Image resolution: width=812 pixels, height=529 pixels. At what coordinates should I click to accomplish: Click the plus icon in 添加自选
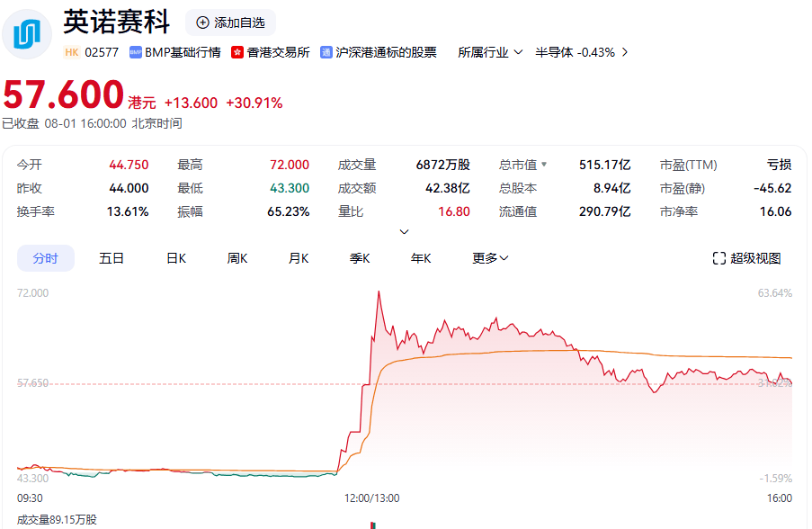click(x=202, y=22)
